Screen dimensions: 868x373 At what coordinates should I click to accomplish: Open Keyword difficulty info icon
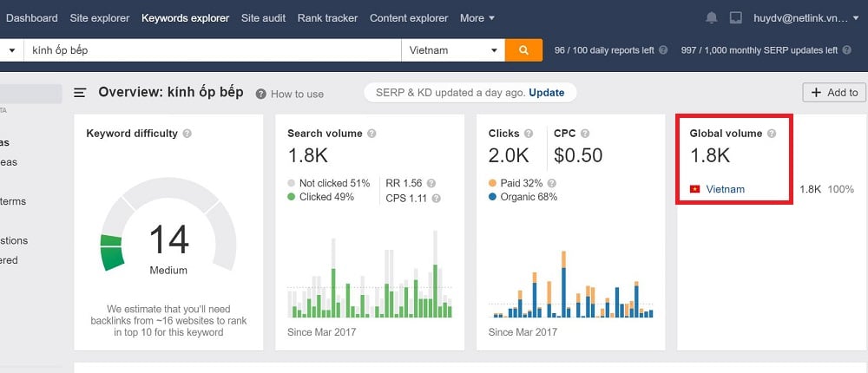pyautogui.click(x=187, y=134)
